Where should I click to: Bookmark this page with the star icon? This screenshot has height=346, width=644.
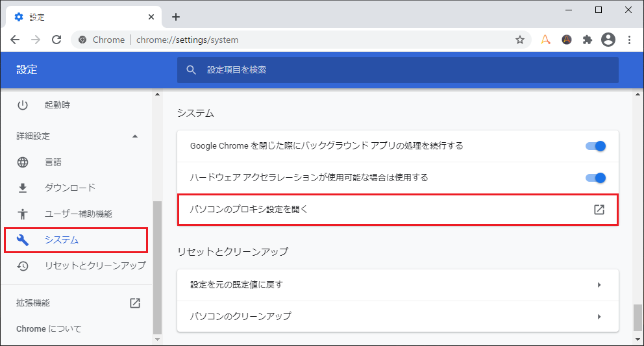pos(520,40)
